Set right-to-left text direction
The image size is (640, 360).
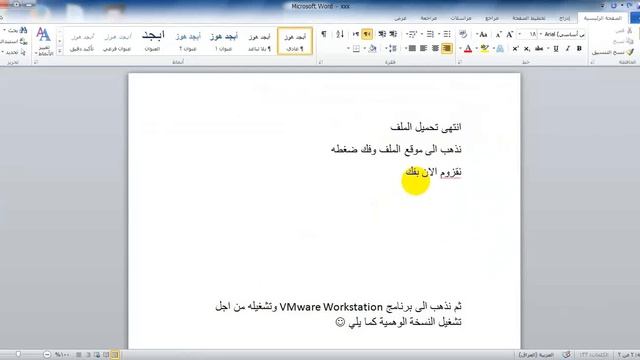(x=367, y=34)
